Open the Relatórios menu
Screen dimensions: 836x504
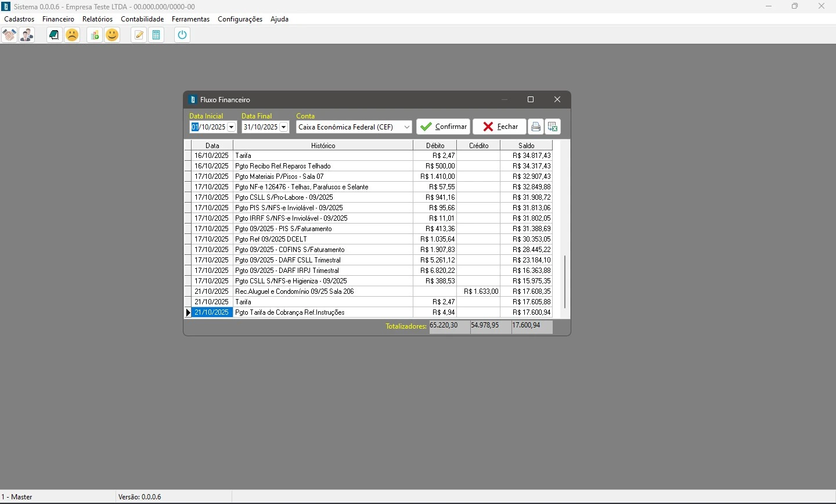[98, 19]
